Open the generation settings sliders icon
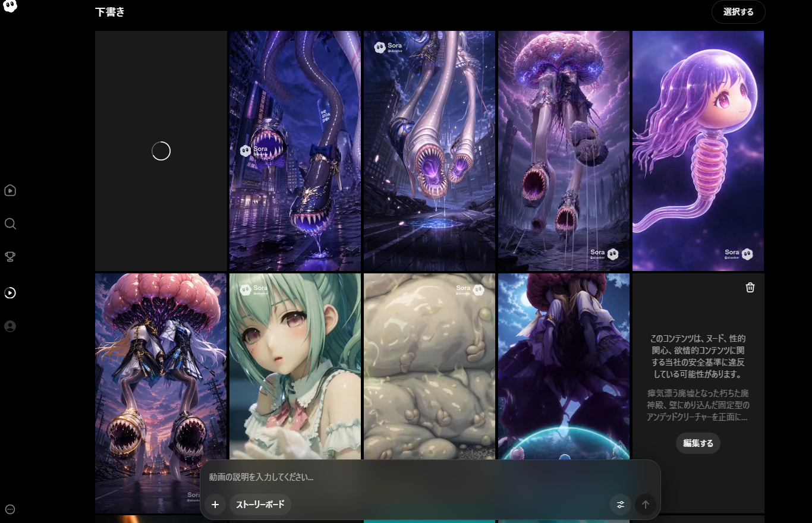 click(x=621, y=505)
